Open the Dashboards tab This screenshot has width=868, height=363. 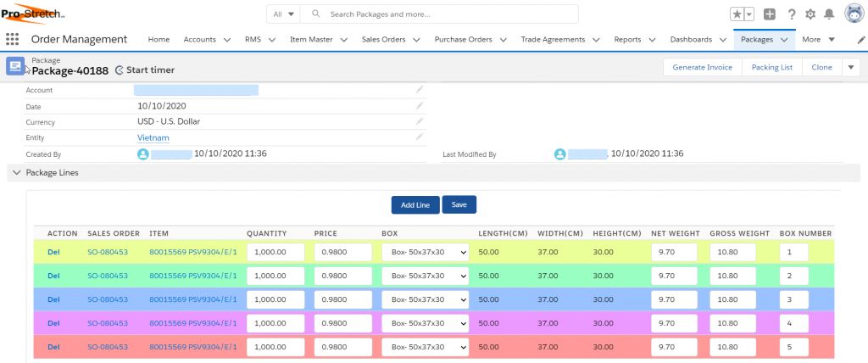click(691, 39)
